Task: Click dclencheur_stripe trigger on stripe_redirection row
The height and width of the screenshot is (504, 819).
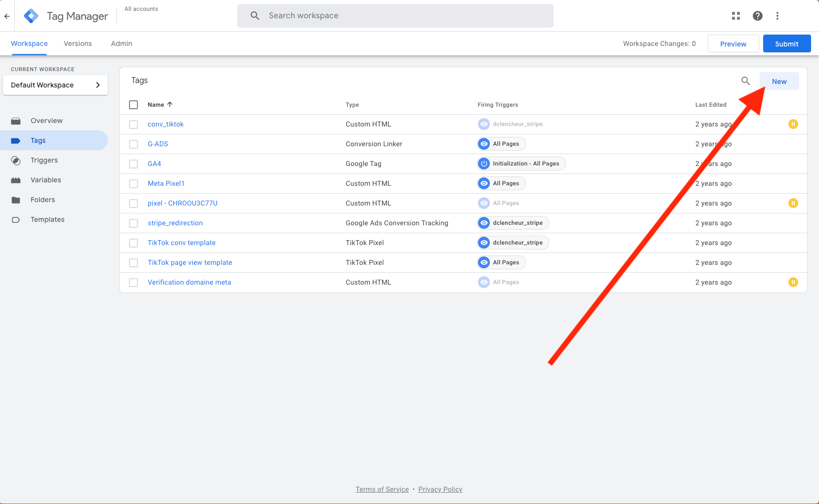Action: [513, 223]
